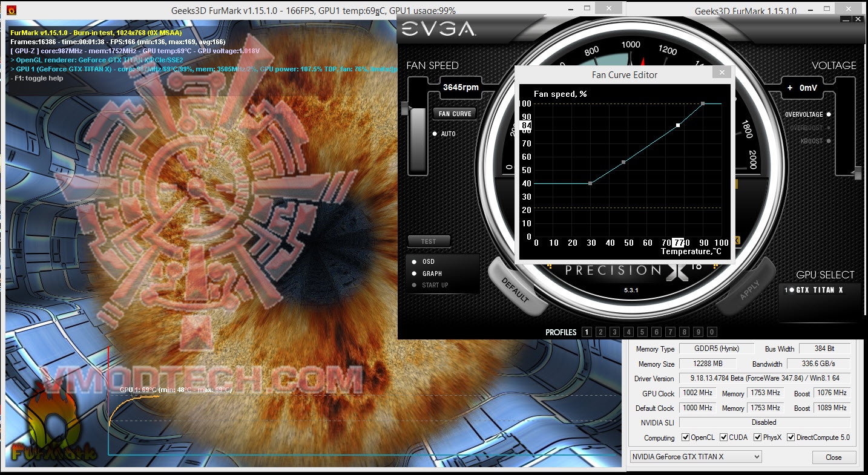Toggle OVERBOOST on the voltage panel
The width and height of the screenshot is (868, 475).
810,128
